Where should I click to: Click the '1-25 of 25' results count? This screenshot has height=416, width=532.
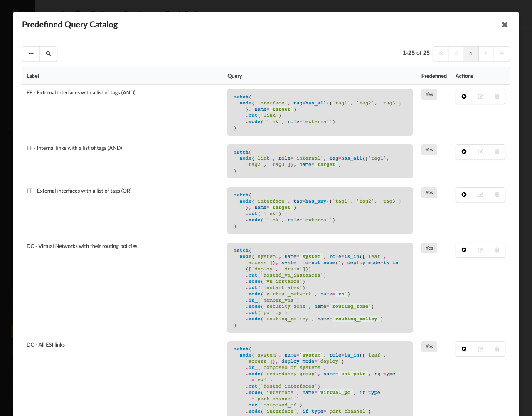416,53
